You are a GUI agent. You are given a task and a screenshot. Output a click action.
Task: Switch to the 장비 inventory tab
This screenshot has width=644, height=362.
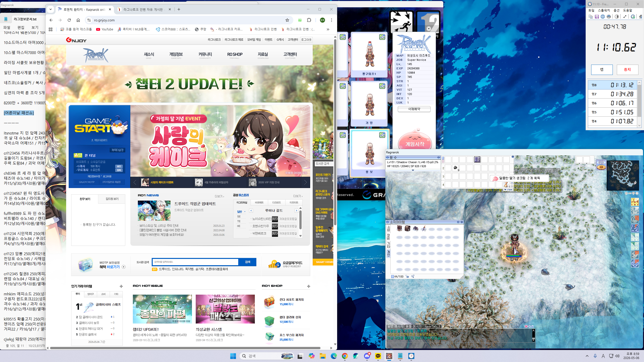388,237
